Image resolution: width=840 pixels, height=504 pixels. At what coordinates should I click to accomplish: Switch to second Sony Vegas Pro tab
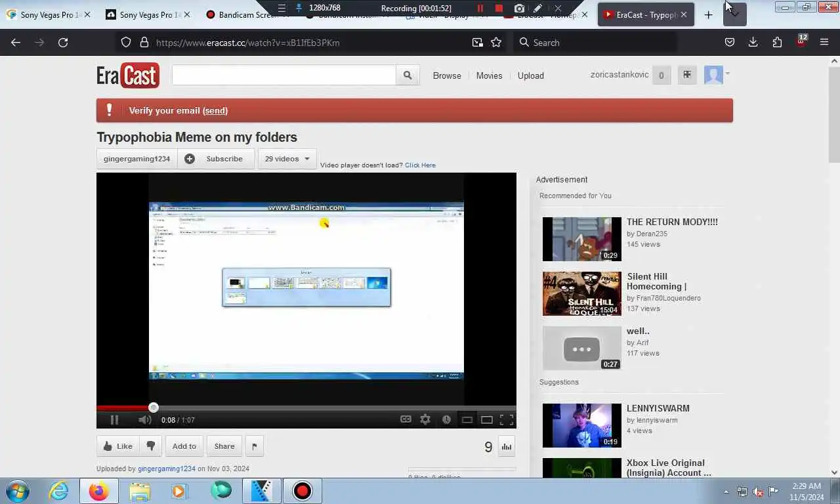point(148,14)
